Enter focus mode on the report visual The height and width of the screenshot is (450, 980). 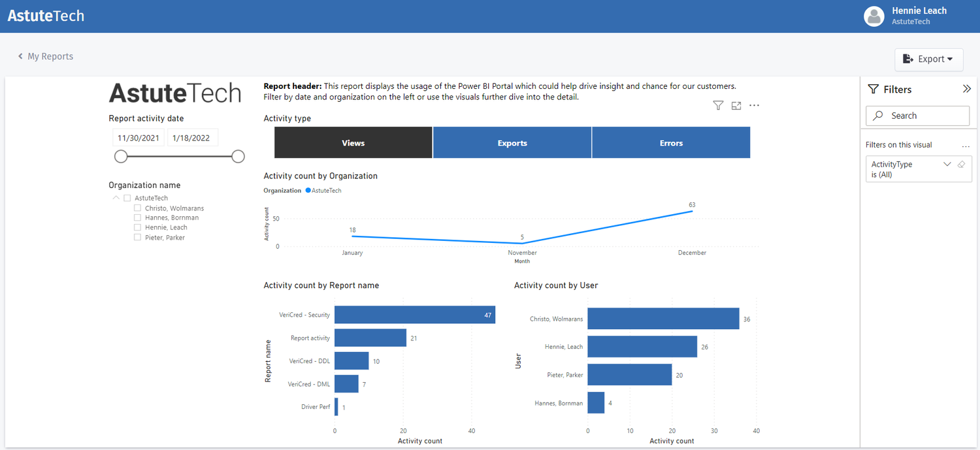pyautogui.click(x=736, y=105)
